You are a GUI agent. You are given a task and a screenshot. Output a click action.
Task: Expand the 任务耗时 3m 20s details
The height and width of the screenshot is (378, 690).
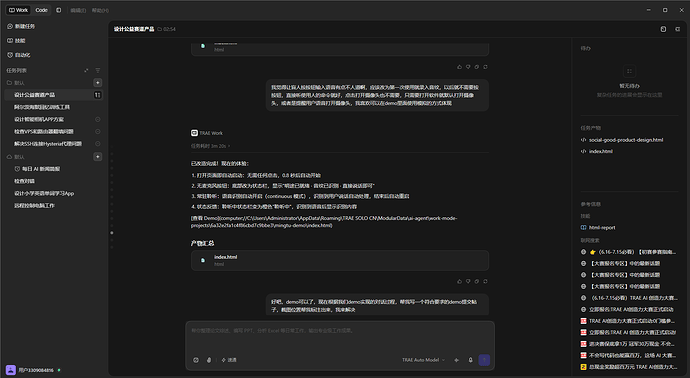pyautogui.click(x=210, y=146)
